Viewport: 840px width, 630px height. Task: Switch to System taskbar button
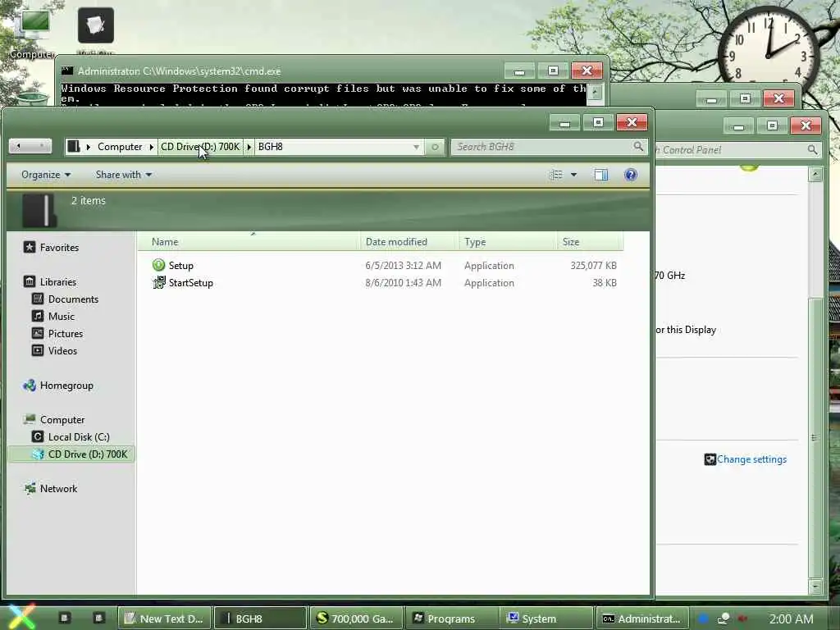[x=546, y=619]
